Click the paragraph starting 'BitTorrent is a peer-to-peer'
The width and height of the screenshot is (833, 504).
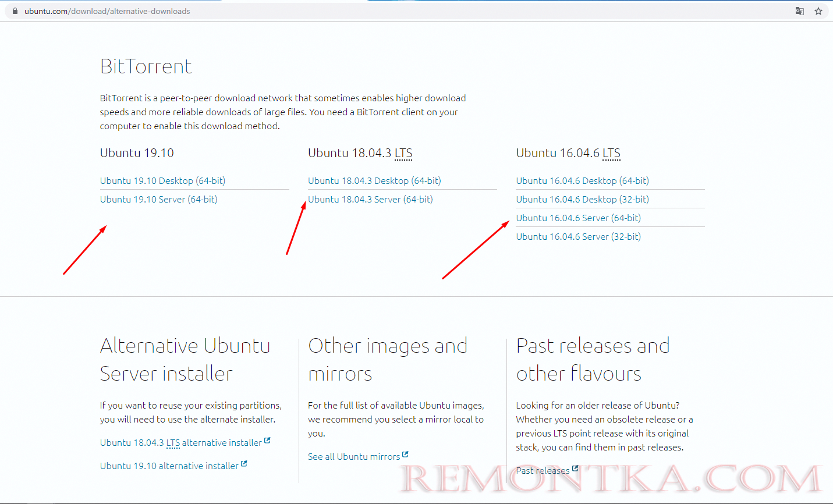coord(283,112)
